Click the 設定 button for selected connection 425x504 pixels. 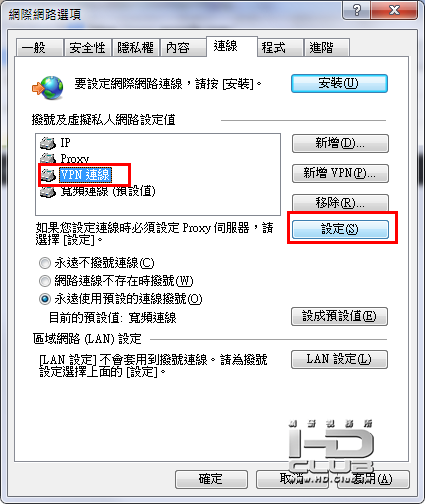[340, 229]
